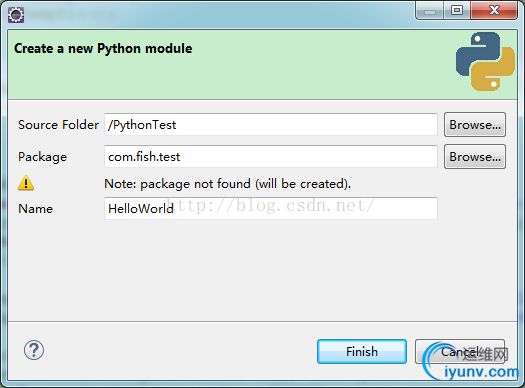Cancel the new Python module dialog
Screen dimensions: 525x388
[460, 352]
